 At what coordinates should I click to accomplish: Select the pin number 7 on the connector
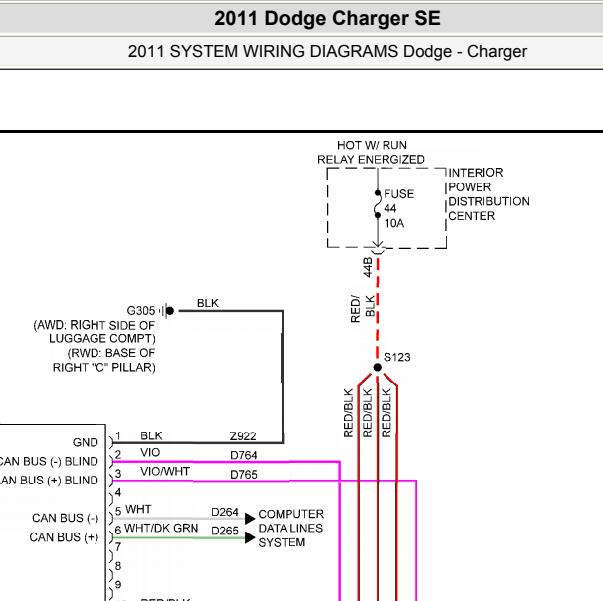(118, 546)
